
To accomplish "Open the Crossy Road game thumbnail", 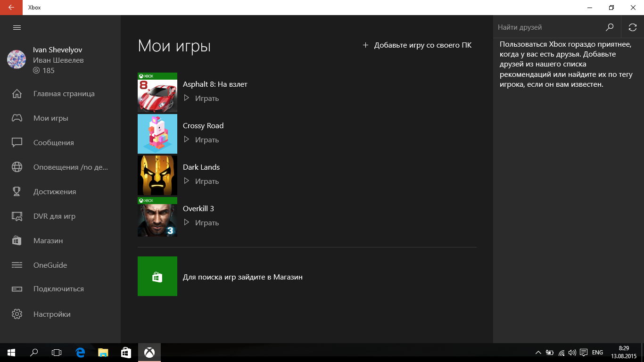I will [x=157, y=134].
